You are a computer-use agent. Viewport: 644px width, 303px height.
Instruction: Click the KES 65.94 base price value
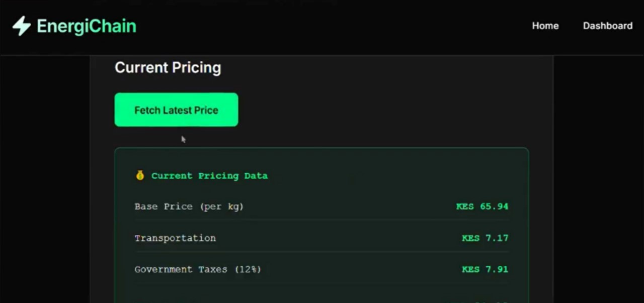[482, 207]
